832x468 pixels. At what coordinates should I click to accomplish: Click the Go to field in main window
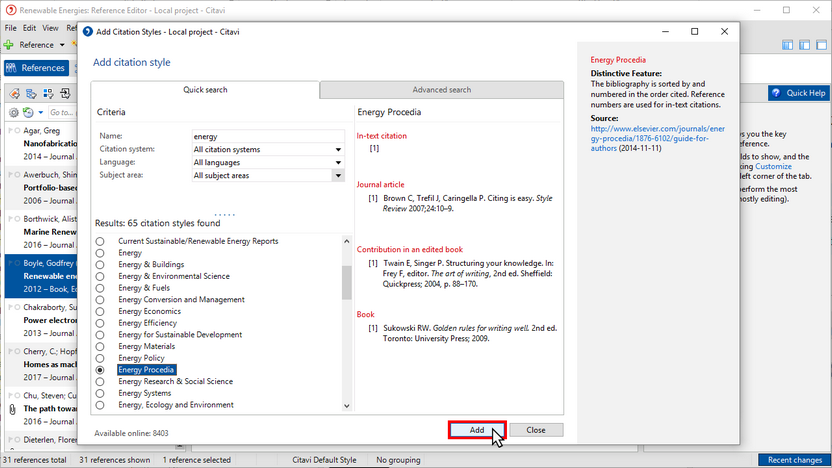(x=62, y=112)
